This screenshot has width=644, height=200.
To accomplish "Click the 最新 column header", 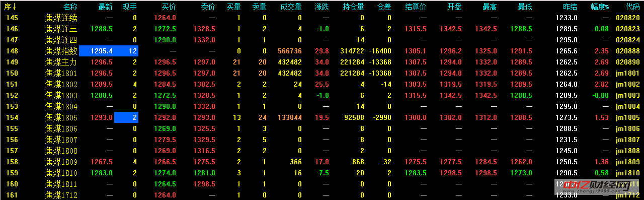I will pyautogui.click(x=106, y=7).
